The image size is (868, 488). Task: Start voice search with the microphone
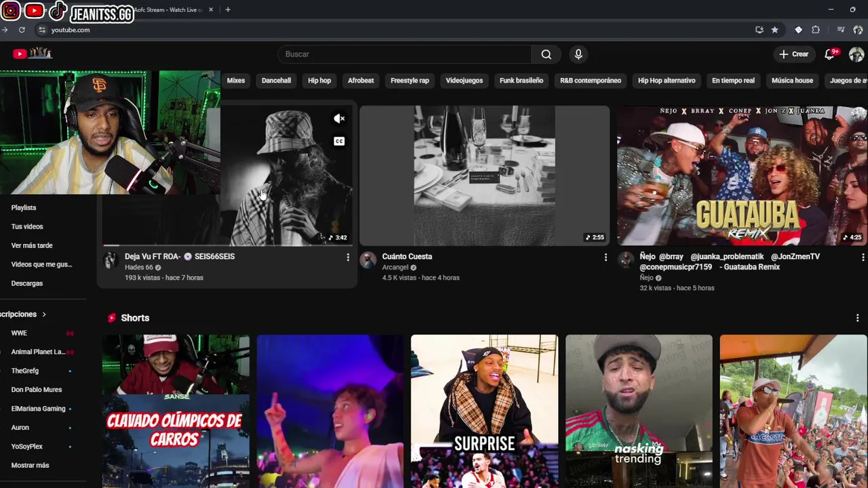click(x=578, y=54)
